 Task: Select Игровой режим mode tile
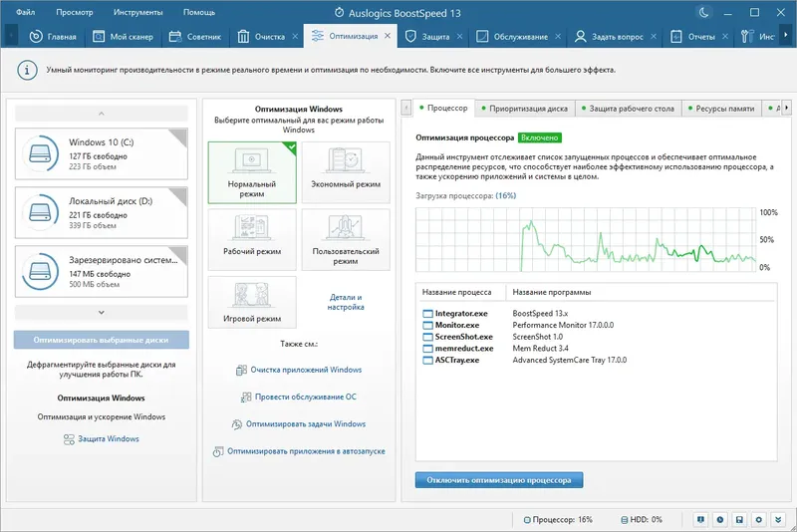(252, 302)
